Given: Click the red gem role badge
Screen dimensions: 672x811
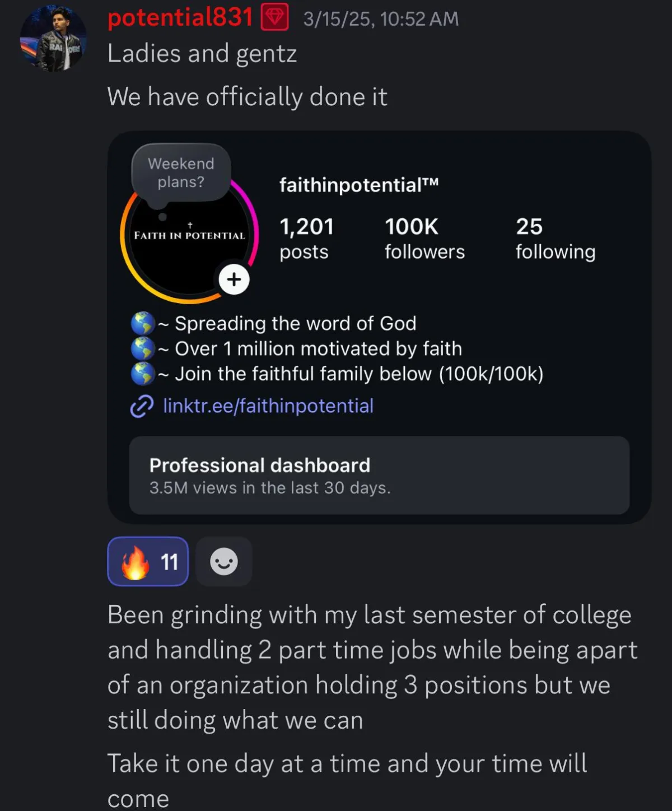Looking at the screenshot, I should (274, 17).
